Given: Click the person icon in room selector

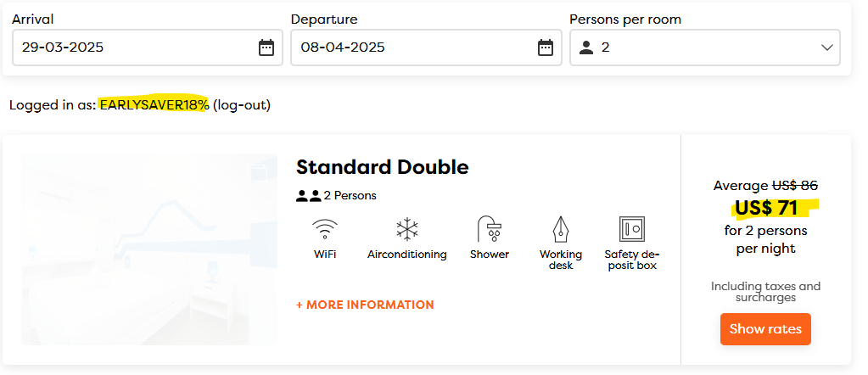Looking at the screenshot, I should point(586,48).
